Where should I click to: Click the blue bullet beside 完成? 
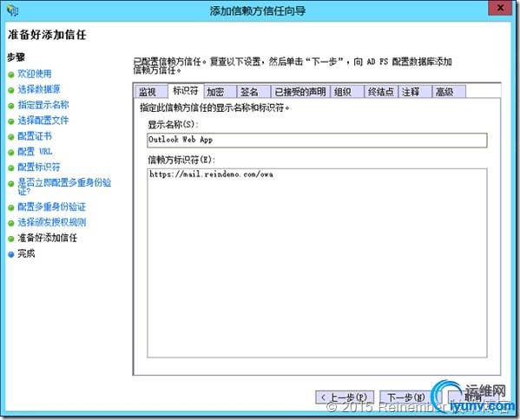(11, 254)
